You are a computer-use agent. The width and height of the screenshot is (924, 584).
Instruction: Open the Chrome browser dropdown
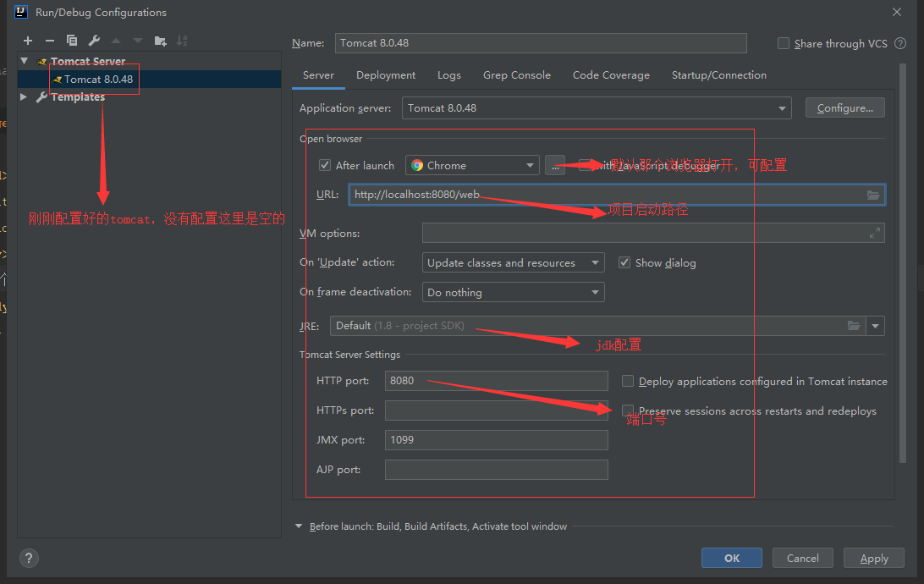tap(473, 166)
